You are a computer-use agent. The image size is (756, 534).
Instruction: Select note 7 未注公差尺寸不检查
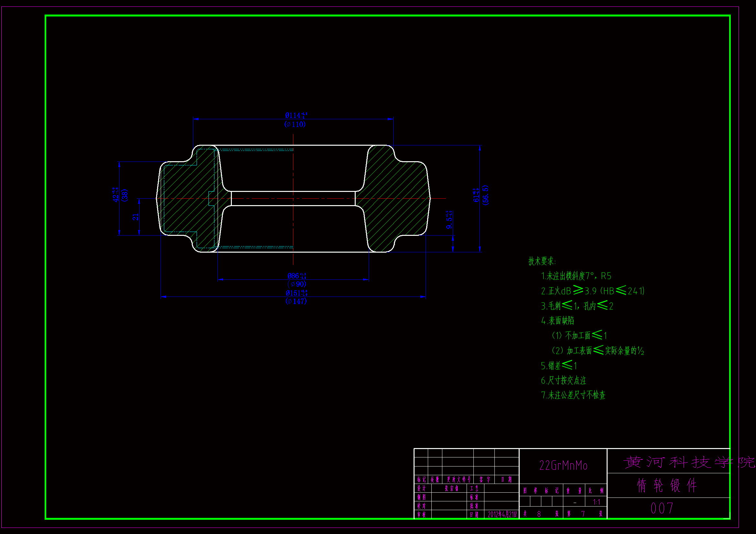coord(573,395)
